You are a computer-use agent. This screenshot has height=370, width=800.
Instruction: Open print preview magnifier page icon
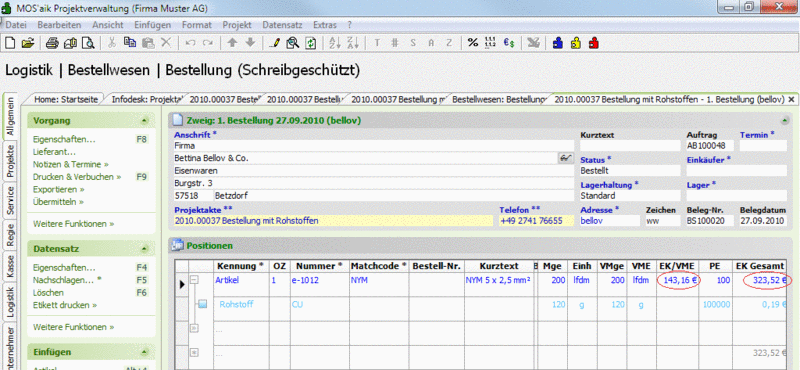point(89,43)
